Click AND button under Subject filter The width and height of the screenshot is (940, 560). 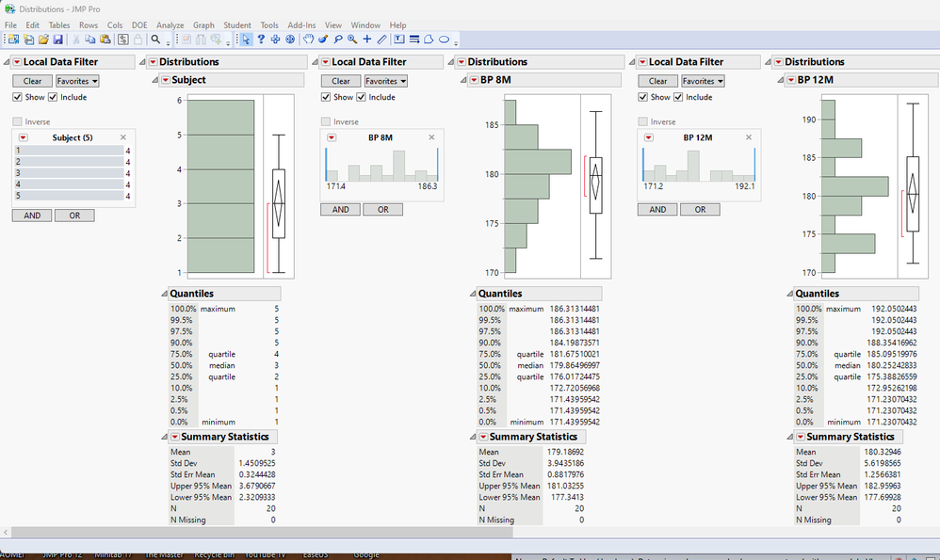[32, 216]
